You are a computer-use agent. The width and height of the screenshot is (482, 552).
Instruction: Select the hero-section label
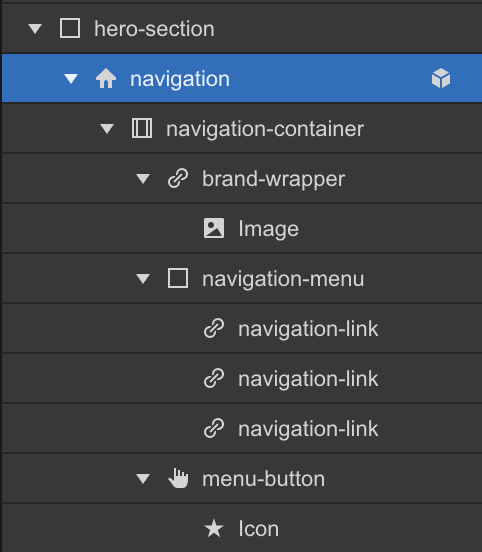[154, 29]
